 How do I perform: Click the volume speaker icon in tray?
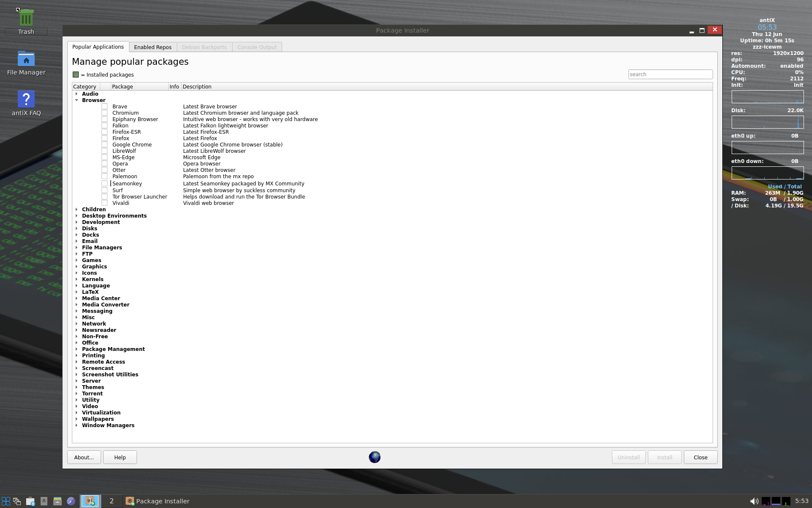(x=754, y=501)
